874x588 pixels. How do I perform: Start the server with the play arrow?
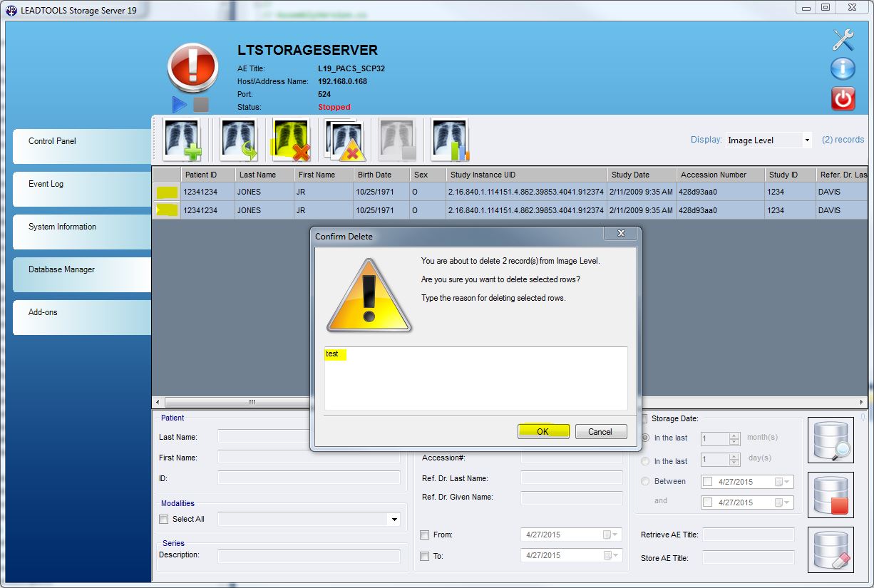point(179,105)
